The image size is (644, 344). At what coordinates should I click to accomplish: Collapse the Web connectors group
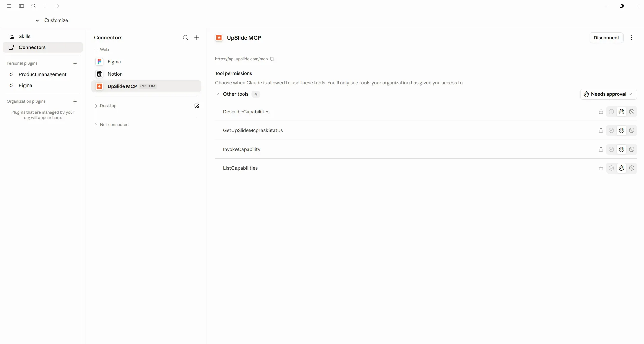(x=96, y=50)
